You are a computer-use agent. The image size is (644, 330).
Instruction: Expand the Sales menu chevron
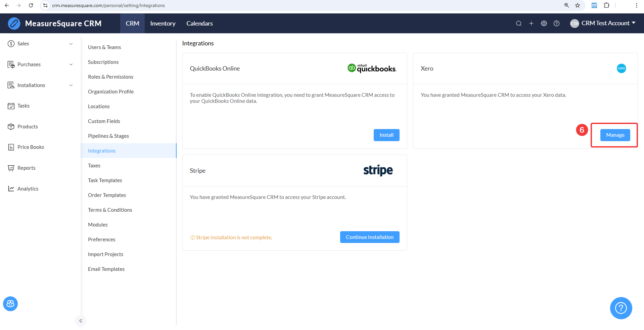tap(71, 44)
